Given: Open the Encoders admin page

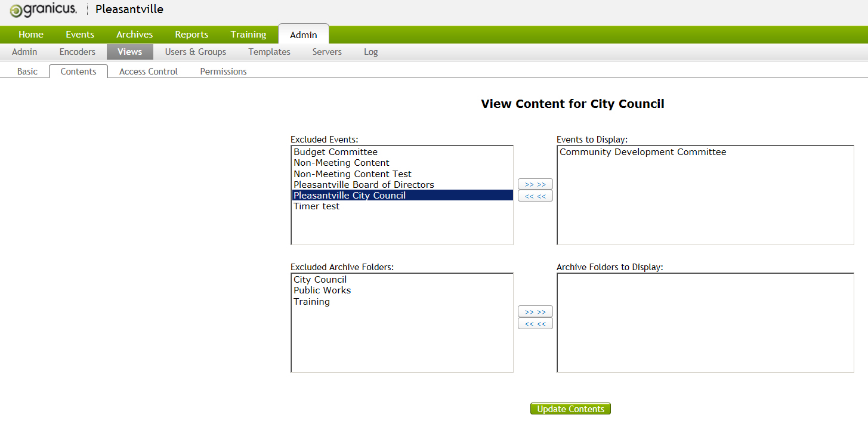Looking at the screenshot, I should tap(77, 52).
